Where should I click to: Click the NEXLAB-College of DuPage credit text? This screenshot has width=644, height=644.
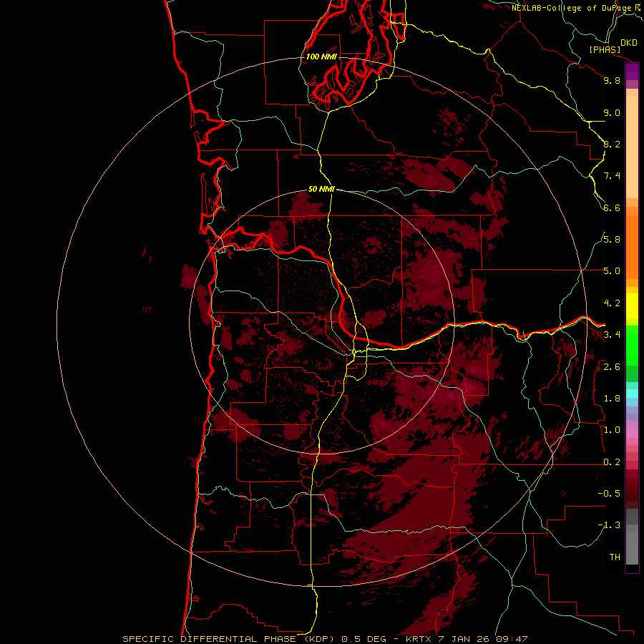click(571, 8)
